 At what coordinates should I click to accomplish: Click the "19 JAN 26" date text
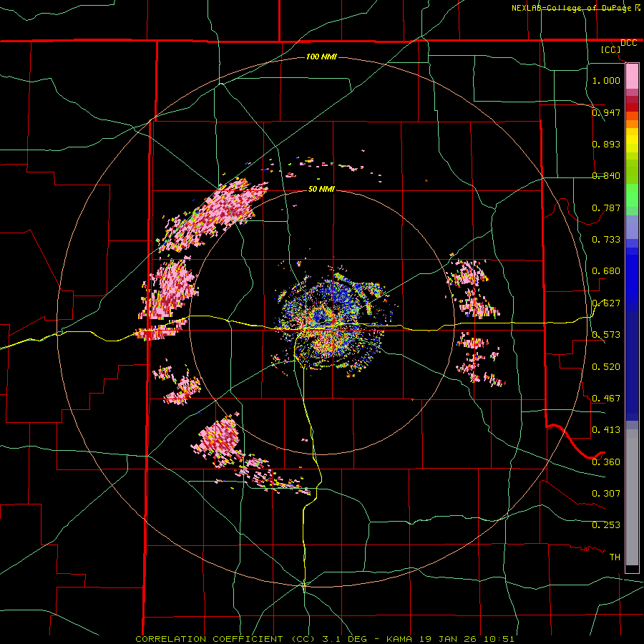pyautogui.click(x=448, y=639)
